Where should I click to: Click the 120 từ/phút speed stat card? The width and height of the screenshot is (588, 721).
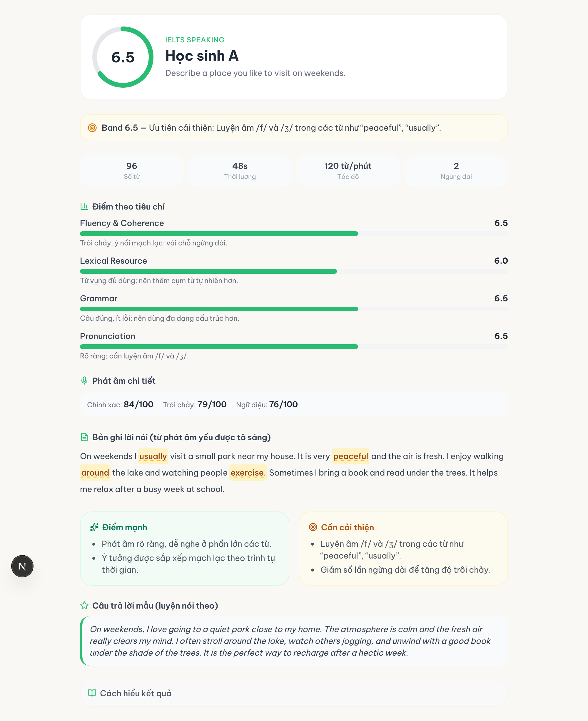point(348,170)
